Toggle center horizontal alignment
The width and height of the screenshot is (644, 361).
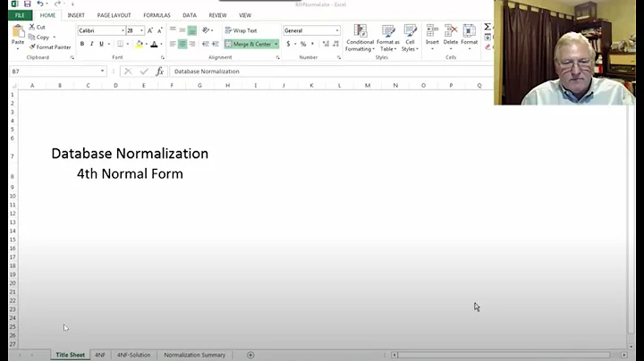[x=182, y=44]
